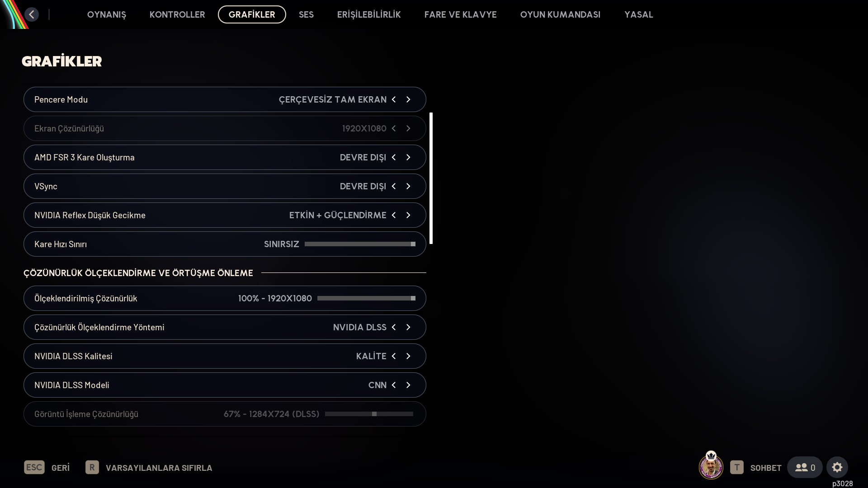Select the GRAFİKLER tab
The width and height of the screenshot is (868, 488).
252,14
